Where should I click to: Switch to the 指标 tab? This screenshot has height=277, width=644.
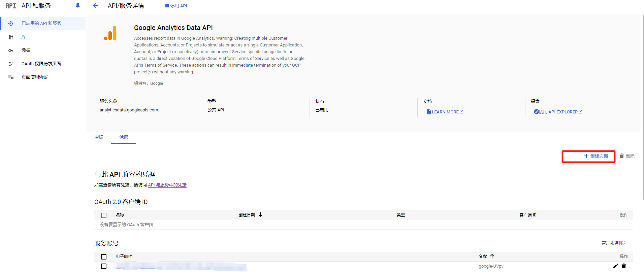pyautogui.click(x=99, y=137)
